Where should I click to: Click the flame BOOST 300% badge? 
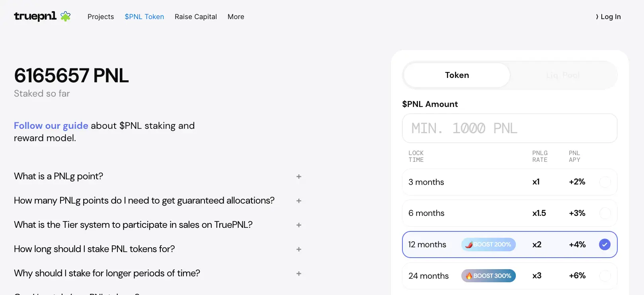point(488,276)
